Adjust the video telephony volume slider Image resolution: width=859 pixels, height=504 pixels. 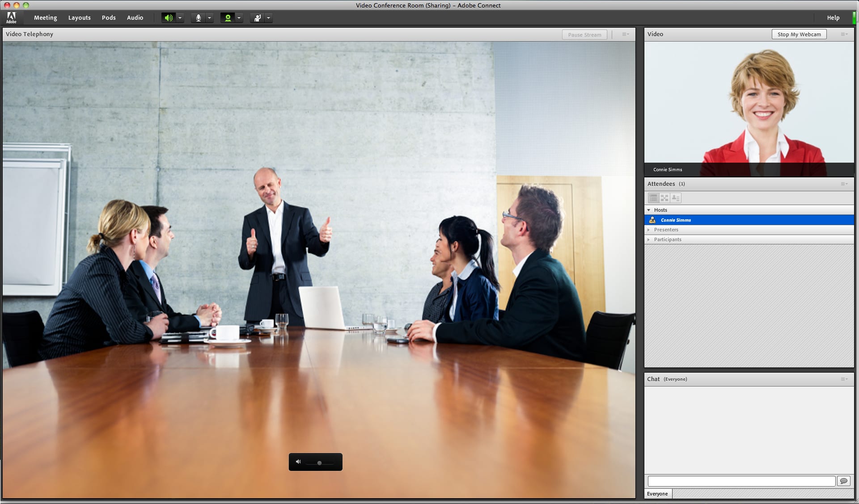[x=319, y=463]
